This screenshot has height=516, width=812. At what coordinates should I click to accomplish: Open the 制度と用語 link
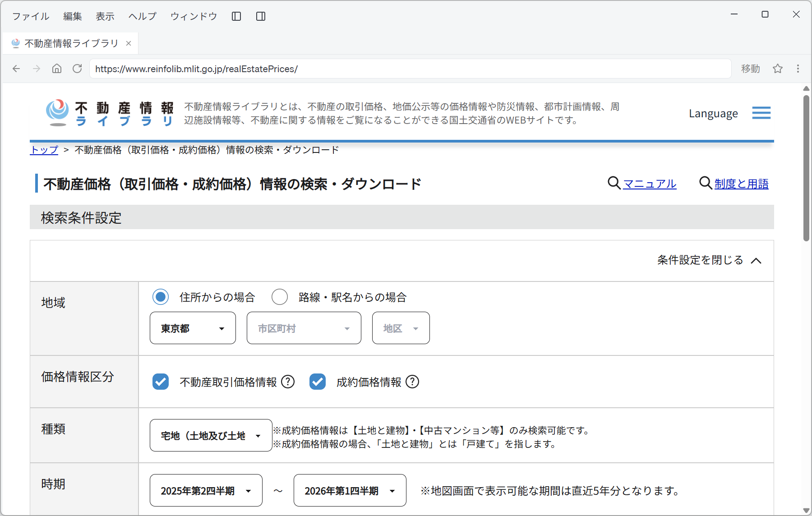click(742, 184)
